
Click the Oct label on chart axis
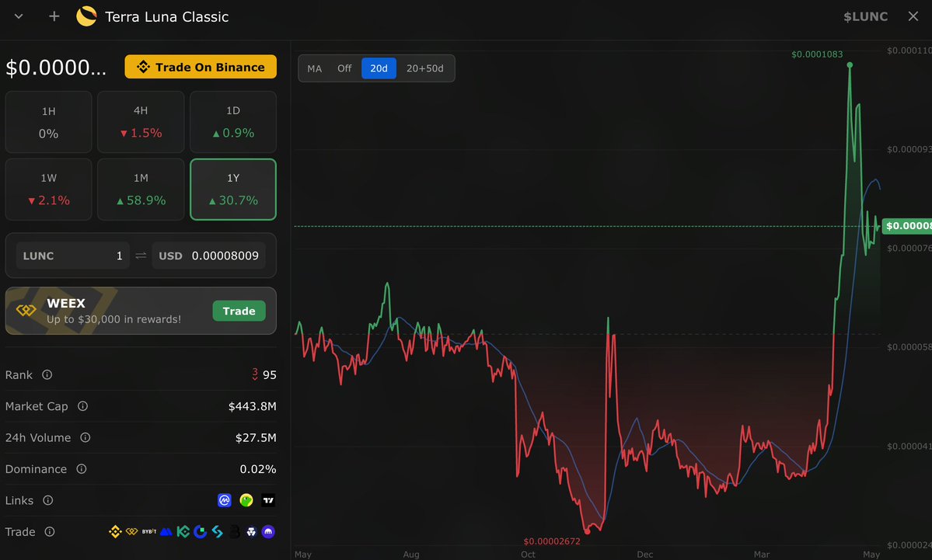point(528,554)
